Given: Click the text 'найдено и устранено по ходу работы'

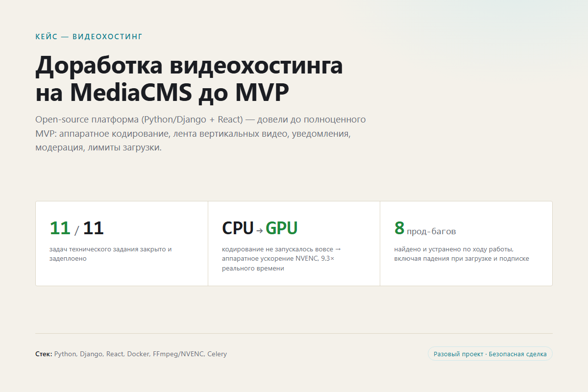Looking at the screenshot, I should click(x=454, y=249).
